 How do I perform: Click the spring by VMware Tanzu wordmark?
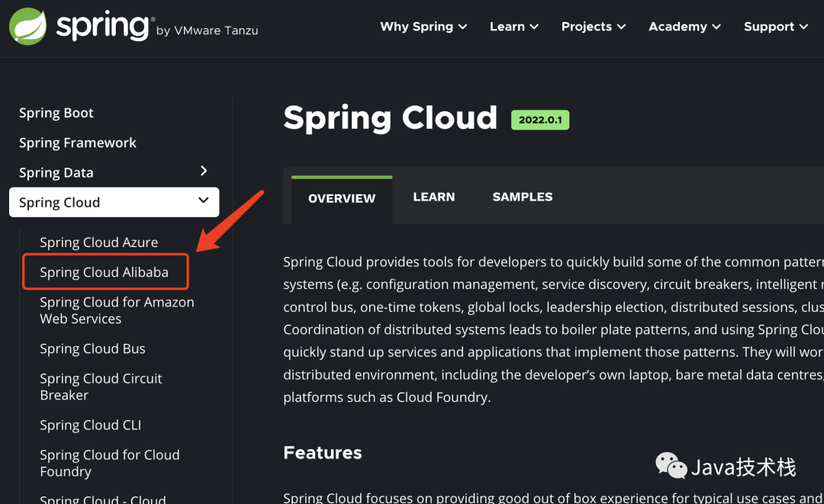pyautogui.click(x=157, y=26)
